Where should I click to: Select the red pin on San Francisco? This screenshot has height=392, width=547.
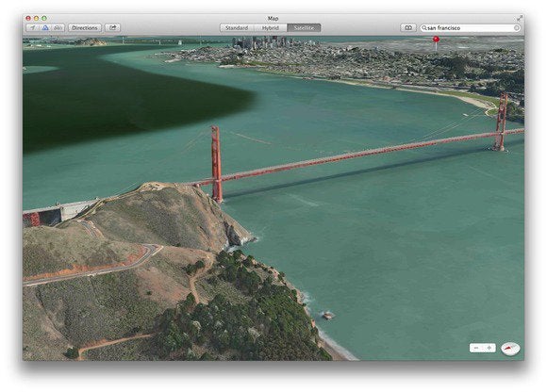[x=436, y=40]
